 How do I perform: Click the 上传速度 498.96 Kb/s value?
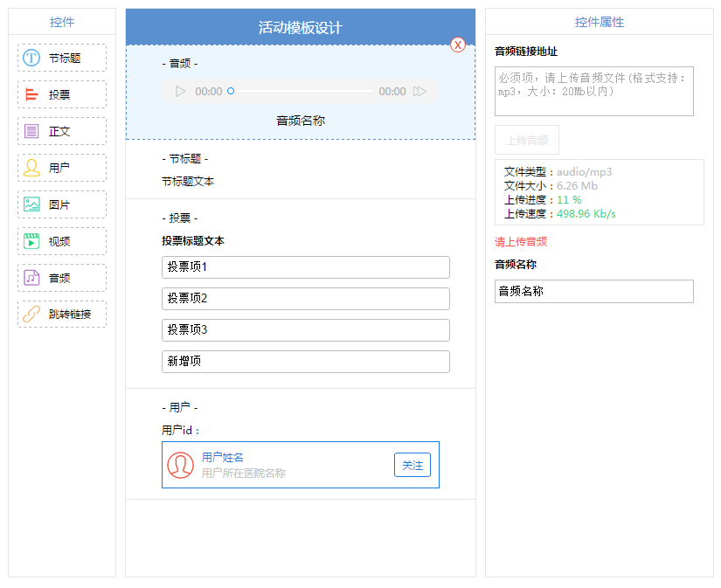[586, 214]
